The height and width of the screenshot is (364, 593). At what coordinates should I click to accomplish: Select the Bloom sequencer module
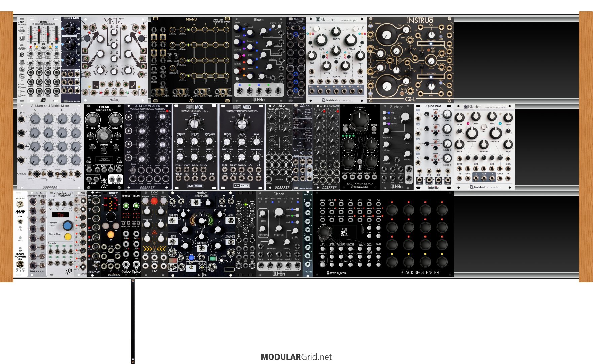(x=259, y=60)
